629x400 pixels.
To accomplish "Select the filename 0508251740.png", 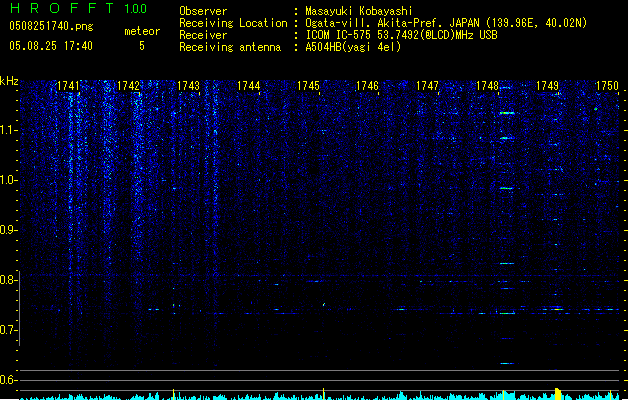I will pyautogui.click(x=51, y=26).
